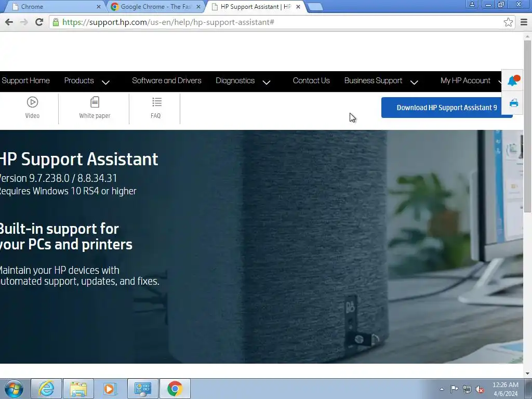
Task: Select the HP Support Assistant tab
Action: click(256, 6)
